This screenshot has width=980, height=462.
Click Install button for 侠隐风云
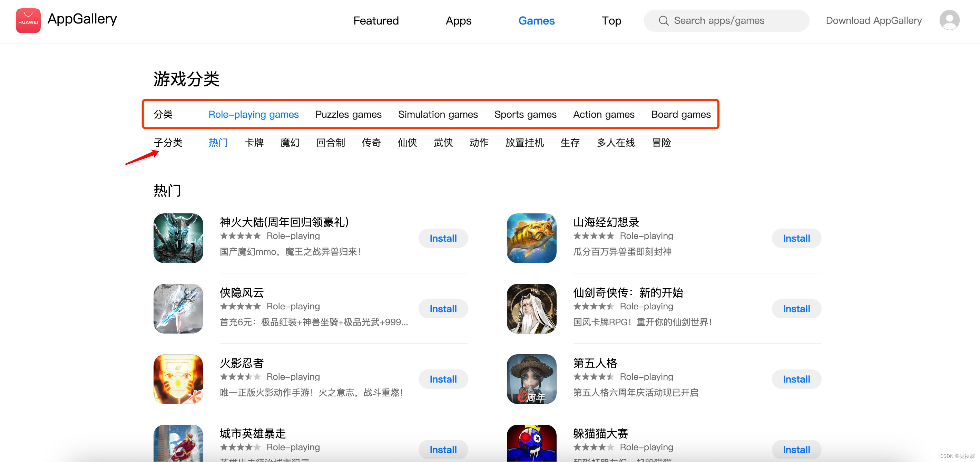click(x=444, y=309)
